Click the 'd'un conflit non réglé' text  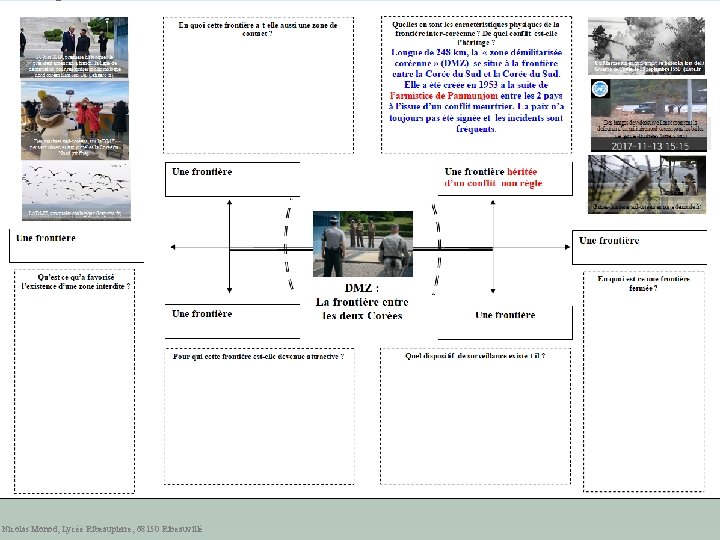click(x=493, y=183)
